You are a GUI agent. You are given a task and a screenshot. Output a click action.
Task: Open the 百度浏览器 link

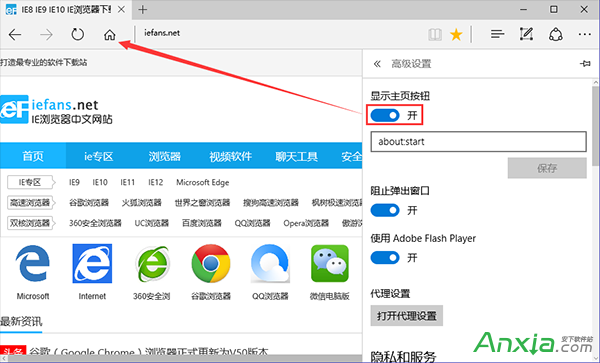(202, 223)
